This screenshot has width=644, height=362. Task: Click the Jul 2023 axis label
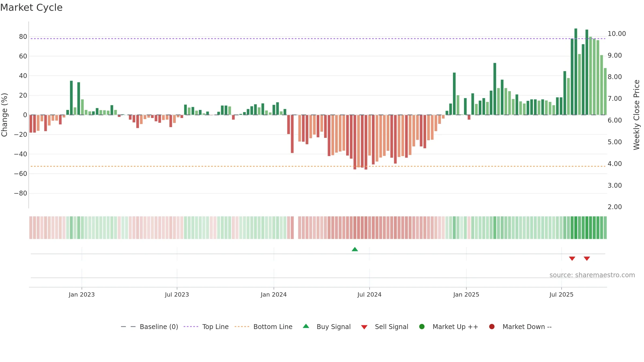177,295
